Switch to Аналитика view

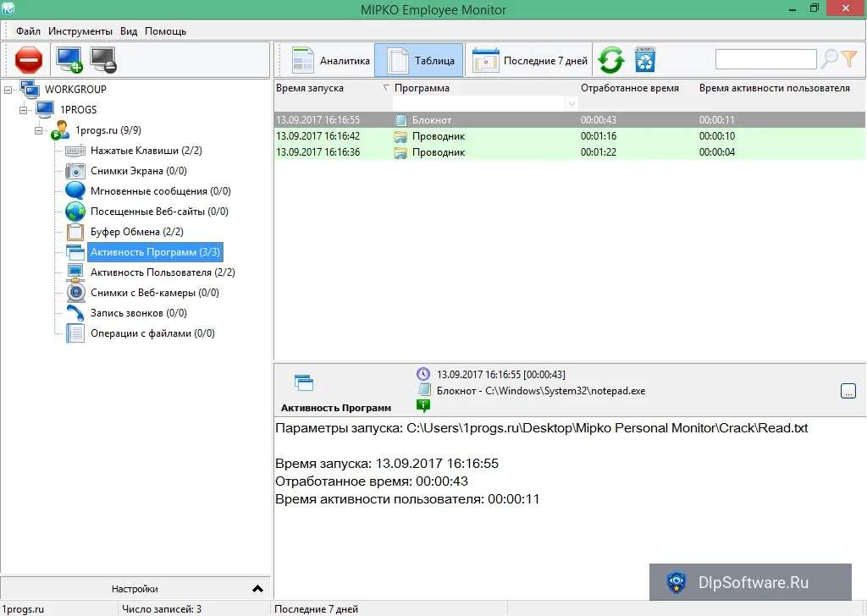[x=330, y=60]
